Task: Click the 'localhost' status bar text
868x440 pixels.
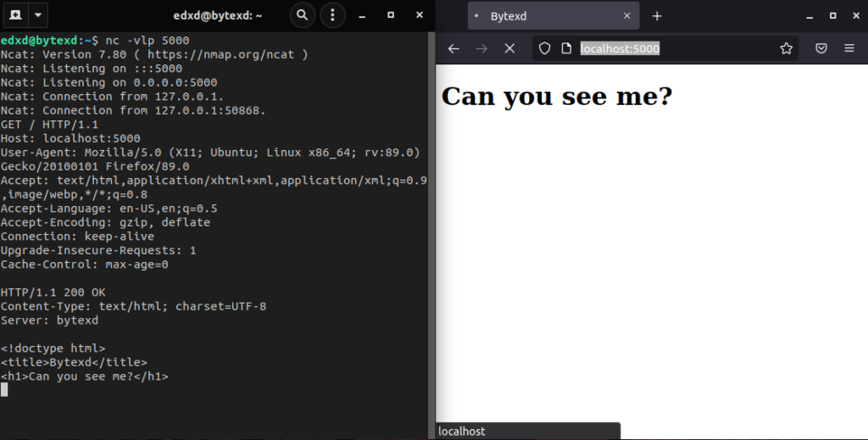Action: (x=462, y=432)
